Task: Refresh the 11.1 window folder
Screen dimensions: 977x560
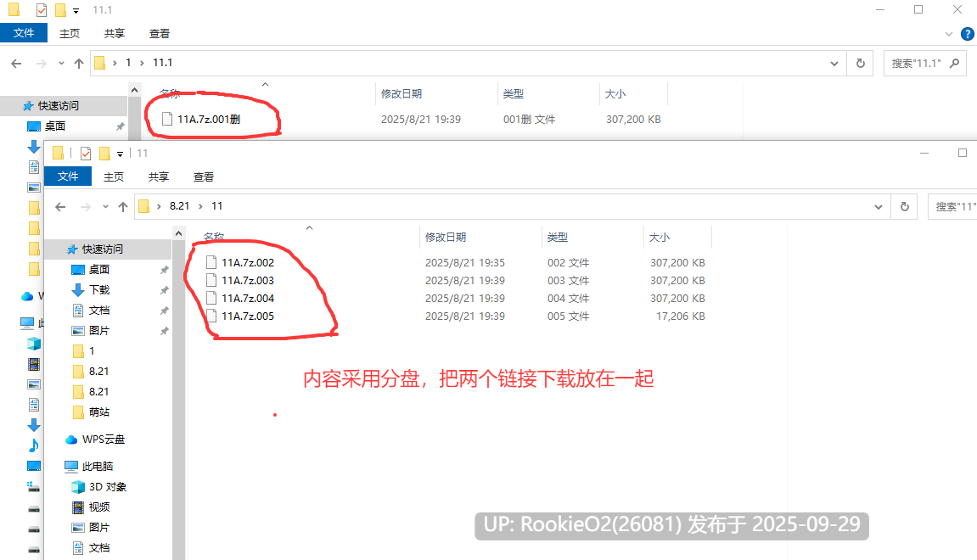Action: (861, 63)
